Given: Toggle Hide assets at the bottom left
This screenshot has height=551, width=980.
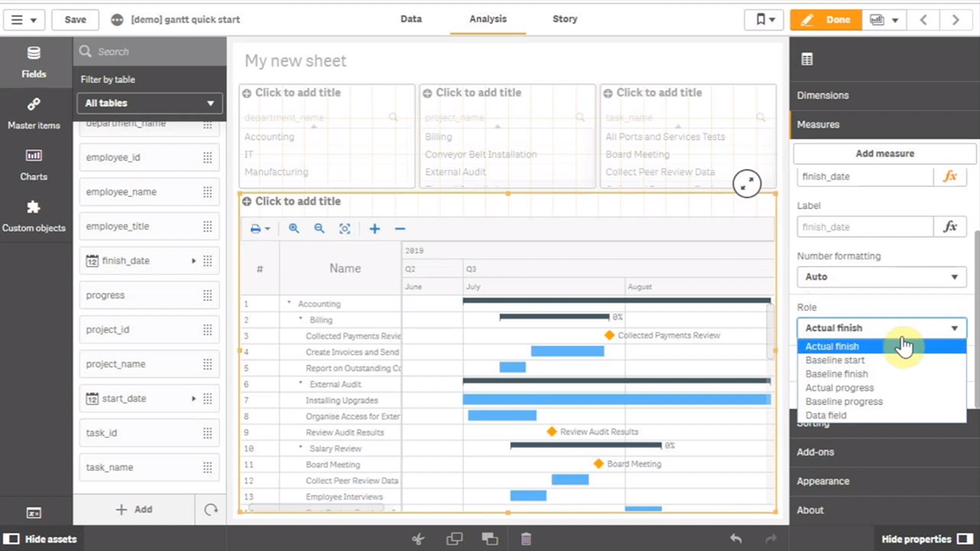Looking at the screenshot, I should pyautogui.click(x=40, y=539).
